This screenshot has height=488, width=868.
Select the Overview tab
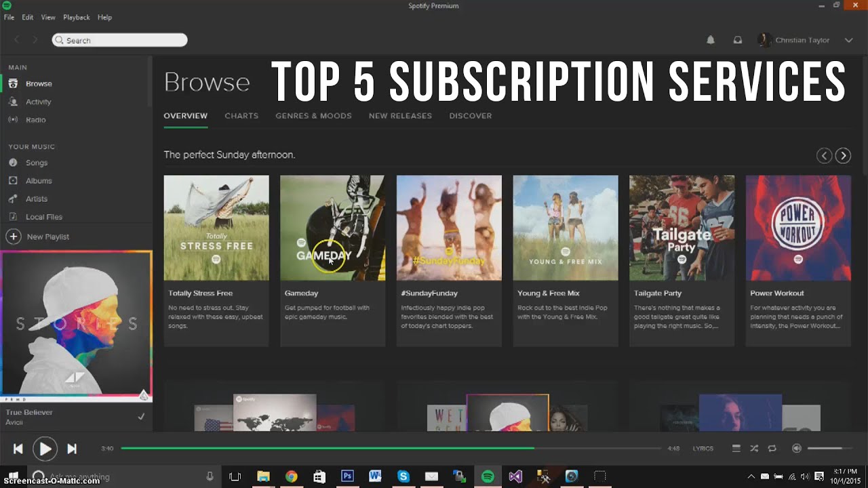tap(185, 116)
